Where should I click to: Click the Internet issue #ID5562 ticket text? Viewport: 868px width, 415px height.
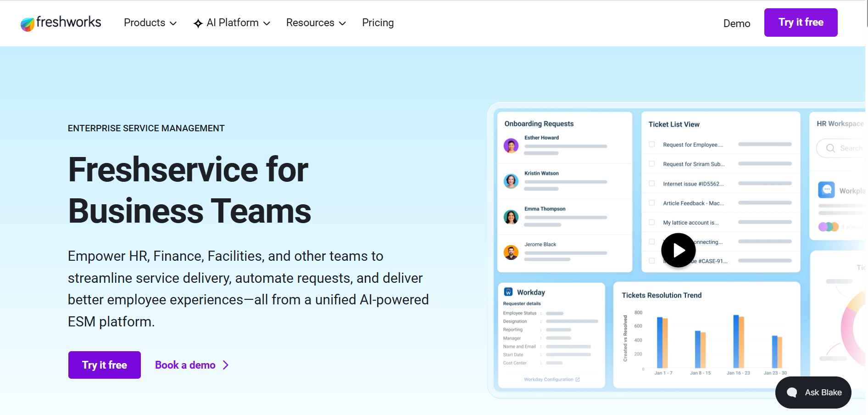[693, 184]
